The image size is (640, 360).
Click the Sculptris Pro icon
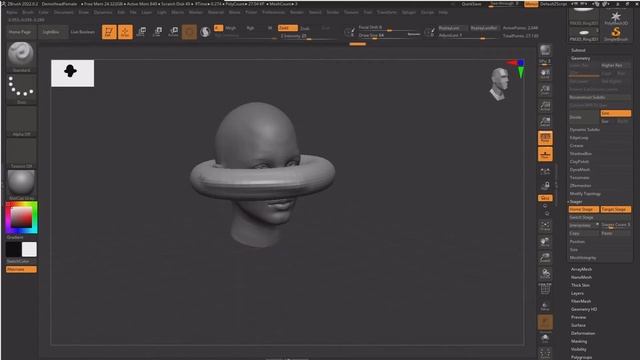tap(205, 32)
